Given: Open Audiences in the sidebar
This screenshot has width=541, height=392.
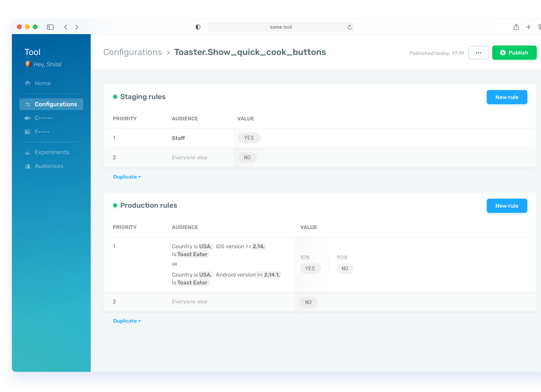Looking at the screenshot, I should pos(44,166).
